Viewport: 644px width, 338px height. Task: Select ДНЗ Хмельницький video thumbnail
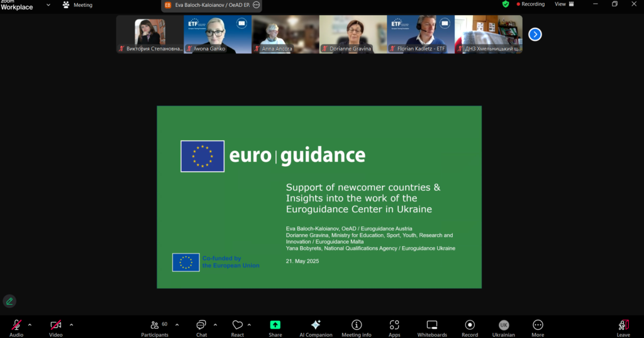point(488,35)
